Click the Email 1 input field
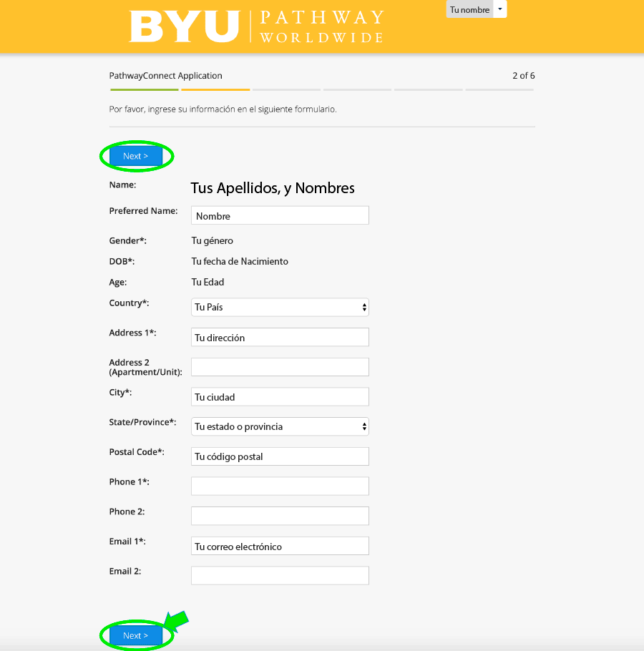 280,546
